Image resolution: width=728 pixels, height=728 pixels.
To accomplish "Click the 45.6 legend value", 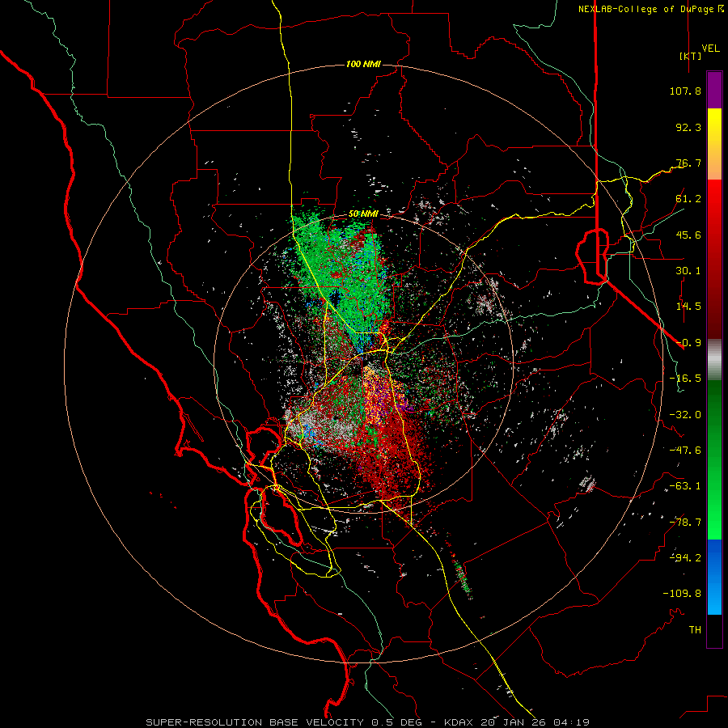I will 688,235.
